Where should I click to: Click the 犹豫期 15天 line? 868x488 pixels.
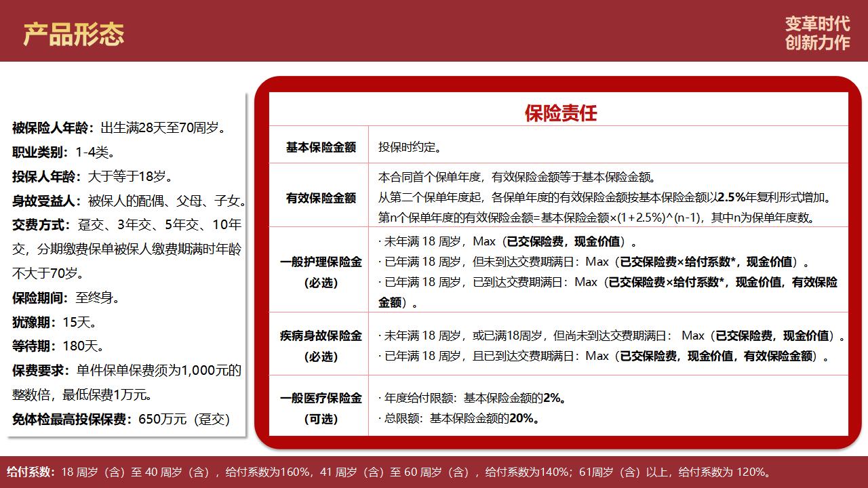coord(54,322)
